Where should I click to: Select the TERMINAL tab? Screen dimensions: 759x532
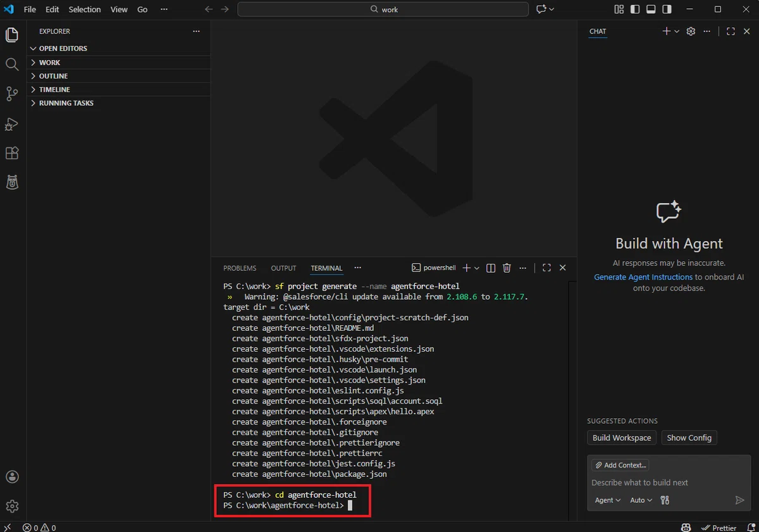pos(326,268)
